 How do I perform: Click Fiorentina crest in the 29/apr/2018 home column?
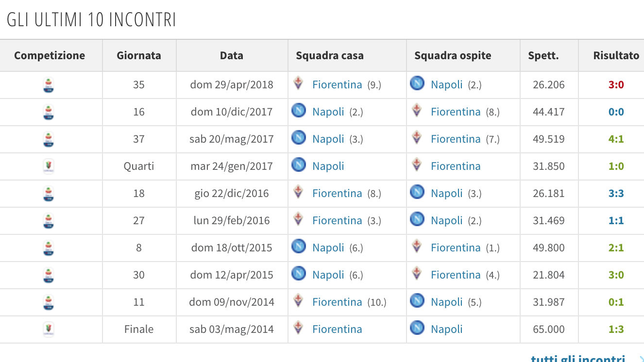[x=299, y=83]
